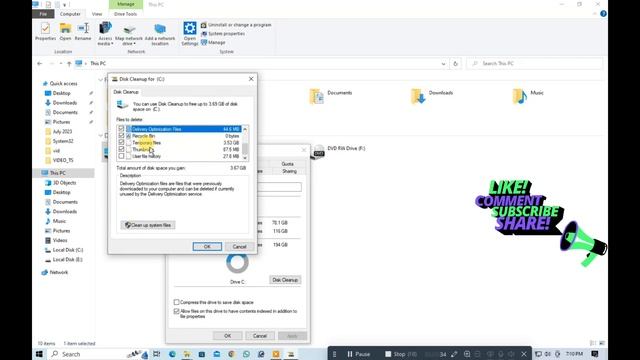Select the Sharing tab in Properties
Image resolution: width=640 pixels, height=360 pixels.
pos(289,171)
